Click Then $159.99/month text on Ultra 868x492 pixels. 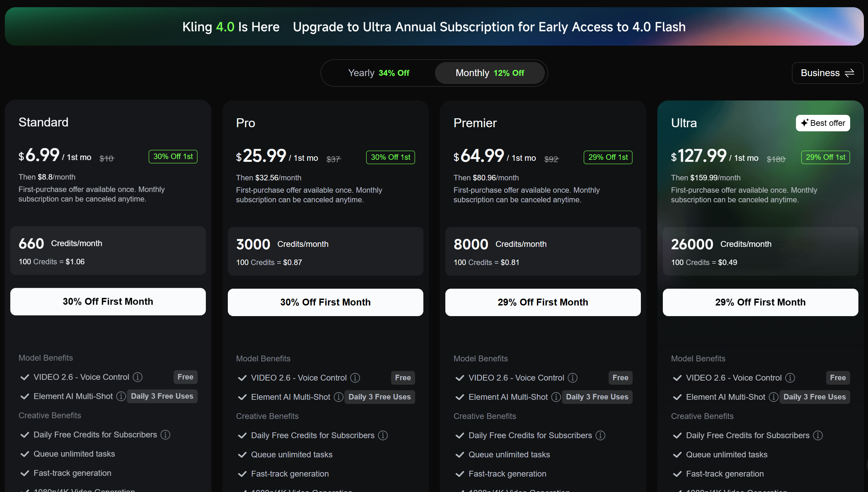point(706,178)
